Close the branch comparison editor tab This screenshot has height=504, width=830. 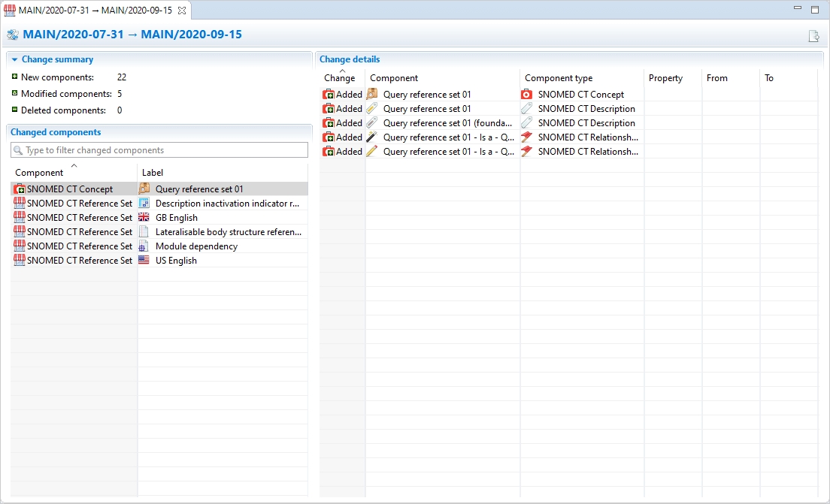[181, 10]
